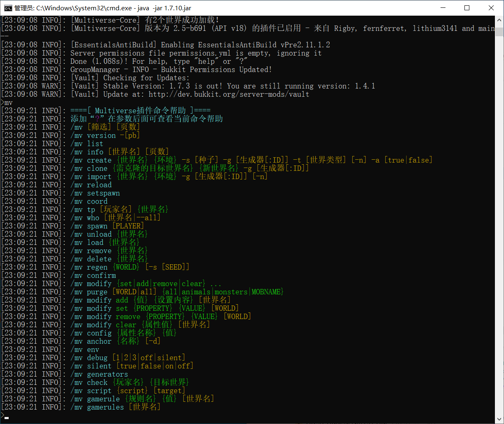Screen dimensions: 504x424
Task: Click the '/mv debug' line
Action: click(93, 358)
